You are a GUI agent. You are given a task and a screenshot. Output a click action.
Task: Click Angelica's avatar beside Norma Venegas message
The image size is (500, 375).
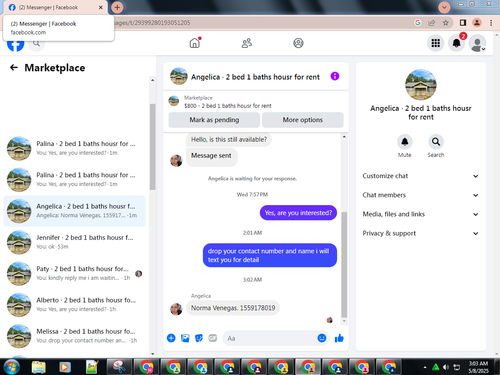(x=176, y=309)
